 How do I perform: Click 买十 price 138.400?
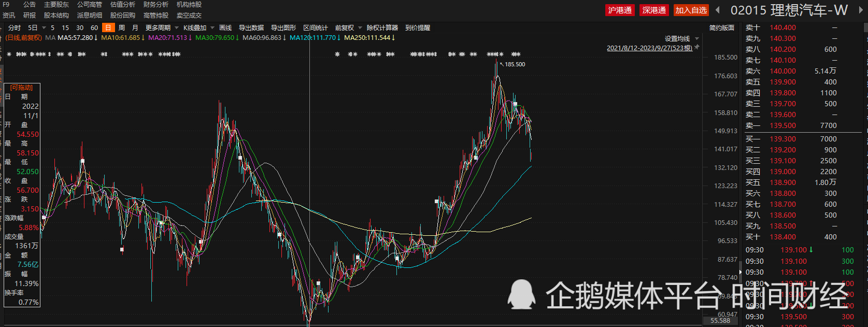[x=782, y=237]
